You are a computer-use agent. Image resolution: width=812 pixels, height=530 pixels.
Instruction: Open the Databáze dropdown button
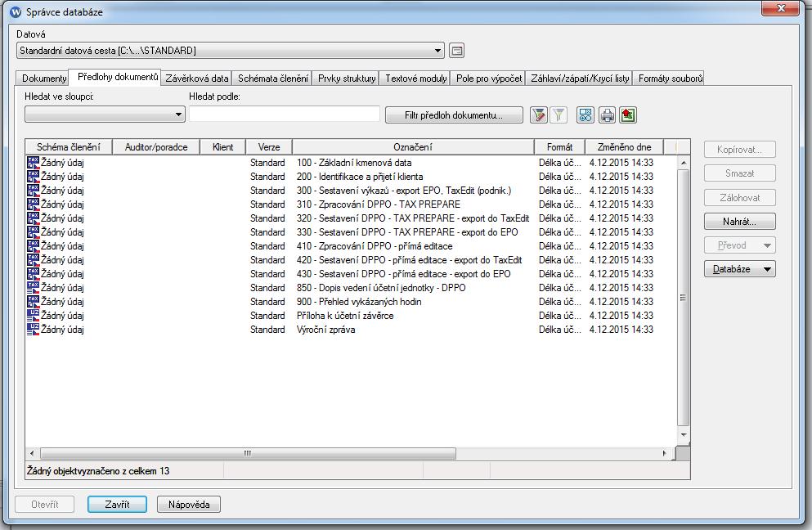point(739,269)
